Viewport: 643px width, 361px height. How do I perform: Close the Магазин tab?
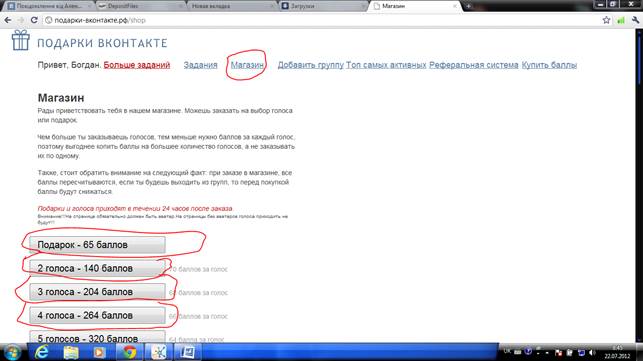click(454, 6)
